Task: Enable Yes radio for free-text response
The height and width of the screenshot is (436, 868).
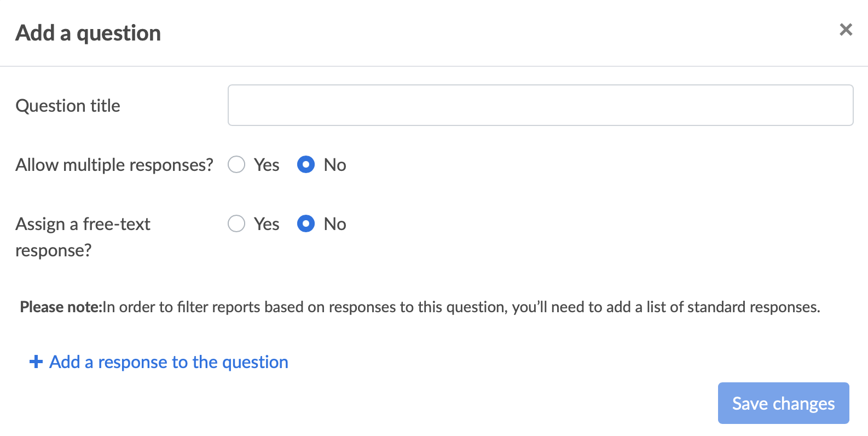Action: [236, 223]
